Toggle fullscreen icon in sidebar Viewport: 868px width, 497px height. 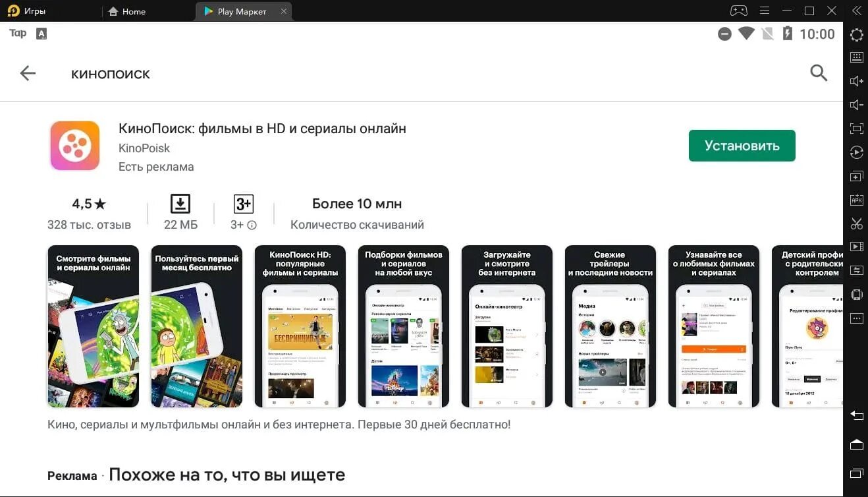click(x=856, y=129)
